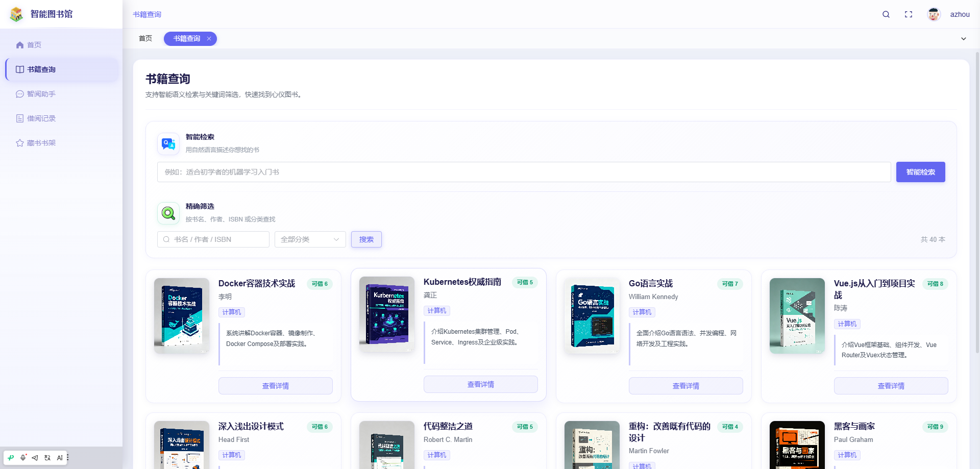This screenshot has height=469, width=980.
Task: Click the 可借 4 badge
Action: (730, 427)
